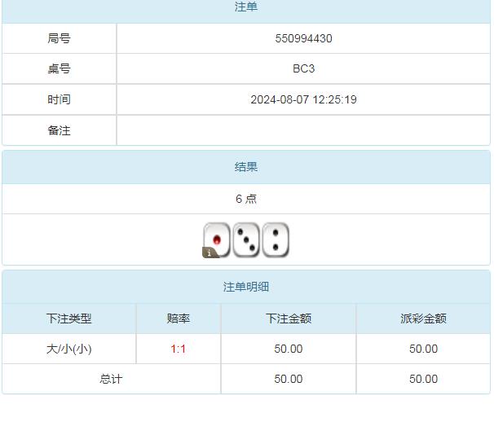This screenshot has height=448, width=494.
Task: Click the 派彩金额 column header
Action: pyautogui.click(x=423, y=318)
